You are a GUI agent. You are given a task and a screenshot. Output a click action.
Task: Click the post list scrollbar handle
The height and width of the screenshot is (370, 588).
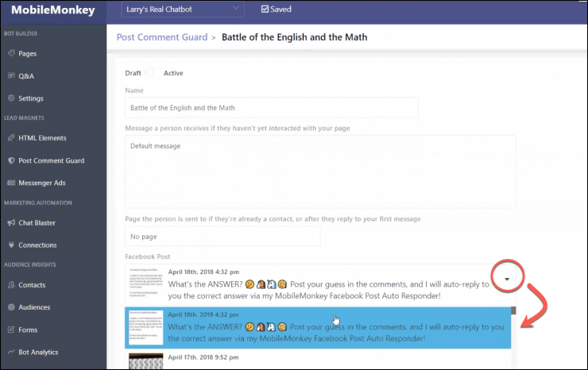coord(513,310)
